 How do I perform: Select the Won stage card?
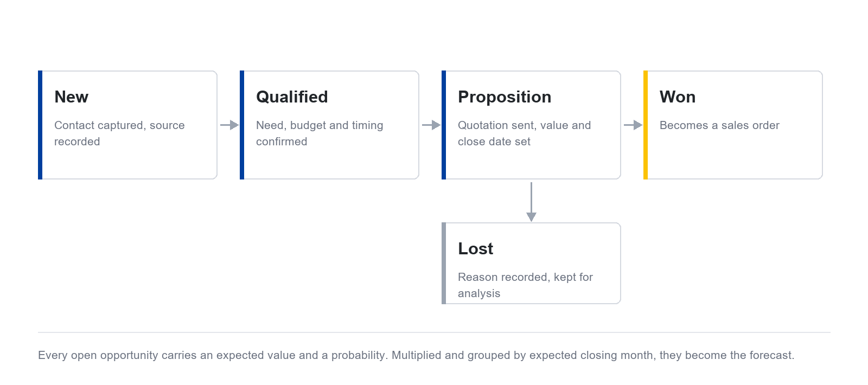pyautogui.click(x=733, y=125)
